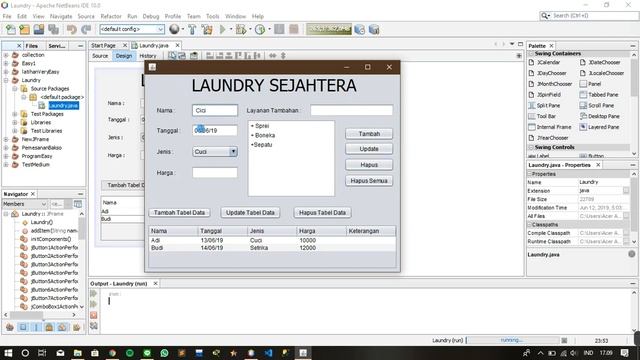This screenshot has height=360, width=640.
Task: Select Laundry.java in the Projects tree
Action: [64, 105]
